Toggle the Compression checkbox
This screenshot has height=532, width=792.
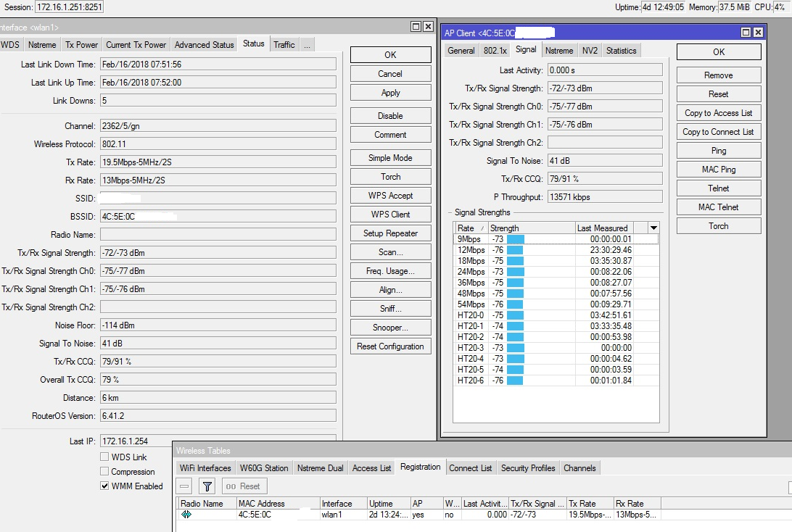pyautogui.click(x=104, y=472)
